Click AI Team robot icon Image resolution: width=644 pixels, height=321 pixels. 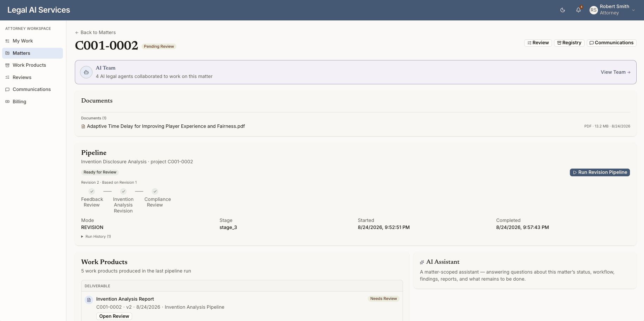[x=86, y=72]
